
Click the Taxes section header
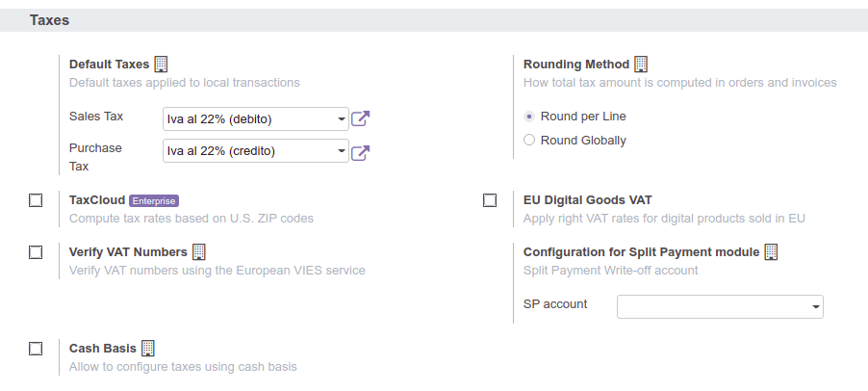point(50,19)
